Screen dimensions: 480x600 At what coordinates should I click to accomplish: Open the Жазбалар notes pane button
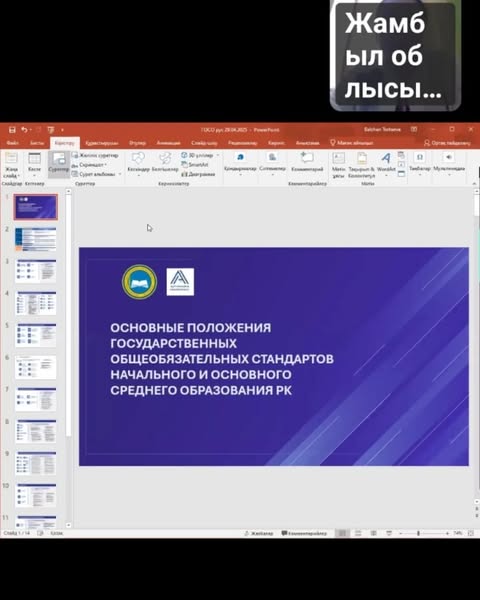259,533
